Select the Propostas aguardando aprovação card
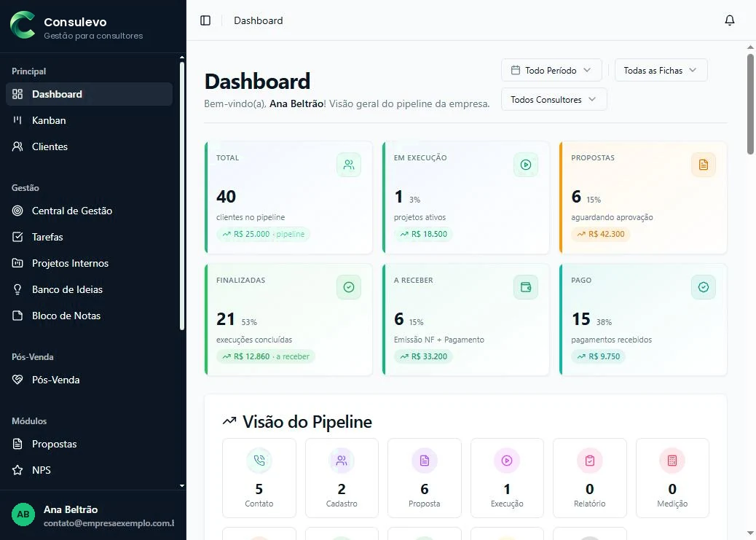 tap(643, 197)
